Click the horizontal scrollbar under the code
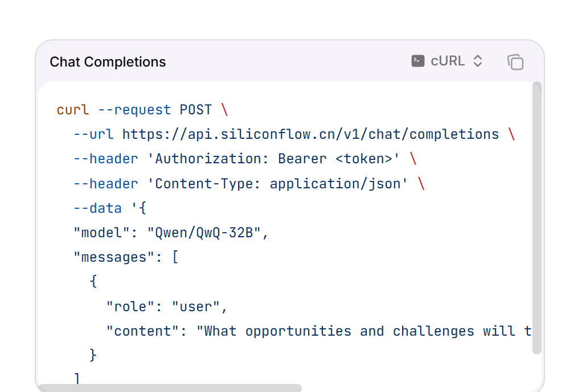The image size is (582, 392). [170, 388]
